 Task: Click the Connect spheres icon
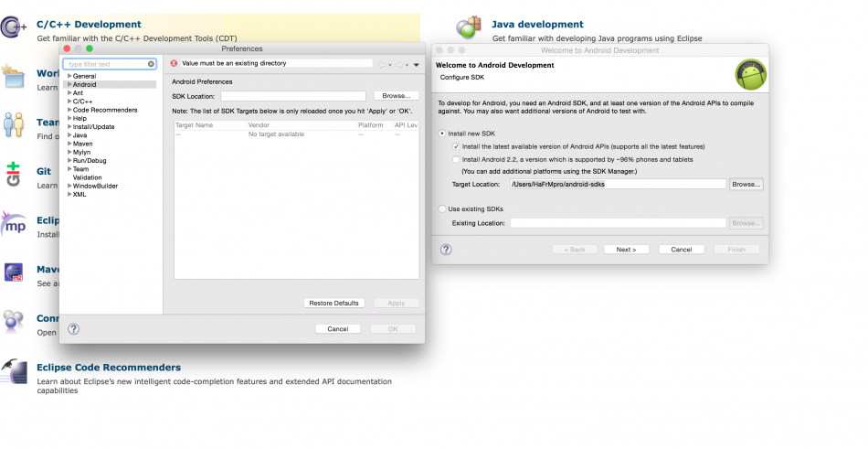pos(14,321)
